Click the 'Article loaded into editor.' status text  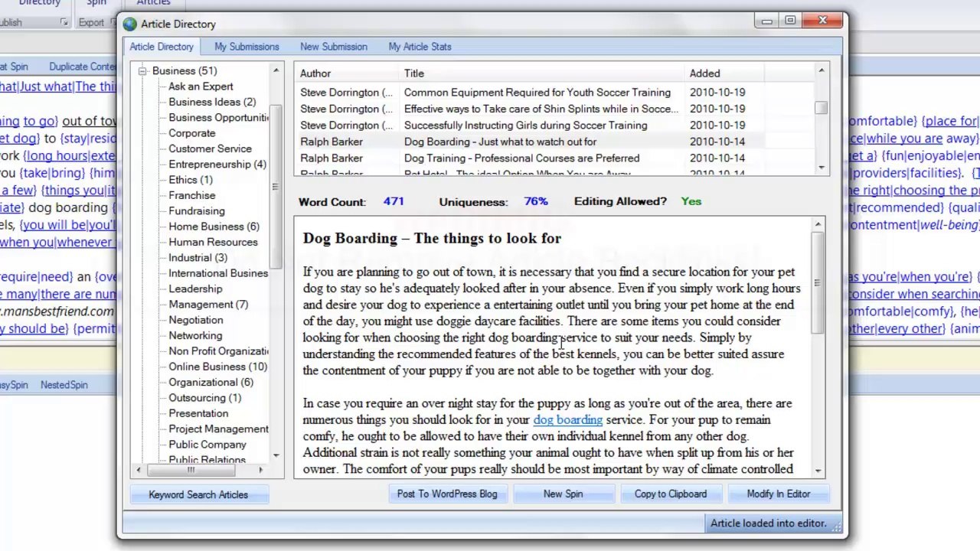(769, 523)
